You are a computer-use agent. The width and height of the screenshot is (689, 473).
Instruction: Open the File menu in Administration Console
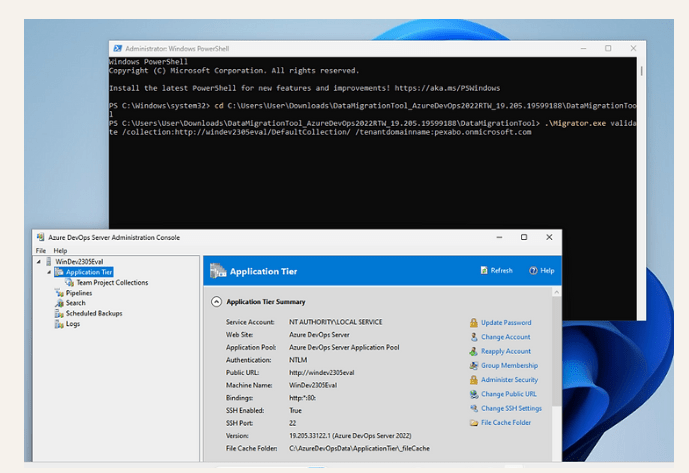click(x=41, y=251)
